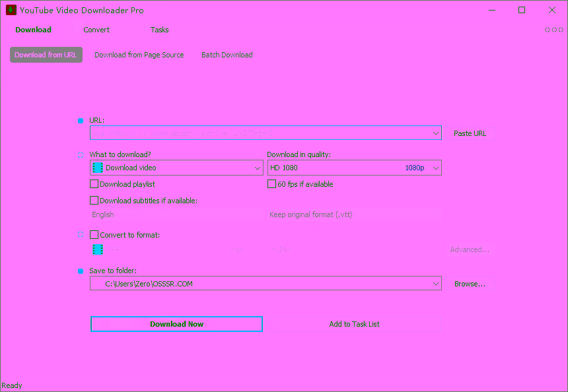The width and height of the screenshot is (568, 392).
Task: Switch to the Convert tab
Action: click(x=96, y=30)
